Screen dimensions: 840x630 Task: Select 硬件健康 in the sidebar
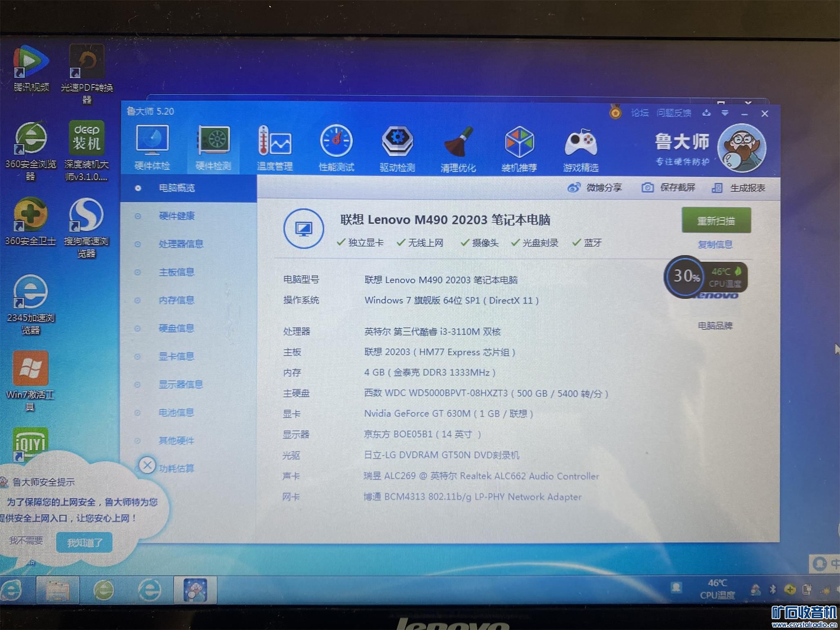click(176, 216)
